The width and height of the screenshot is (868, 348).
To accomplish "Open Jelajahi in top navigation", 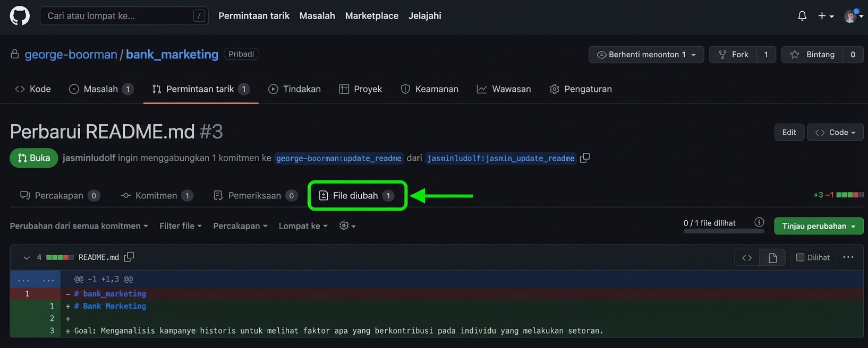I will (424, 16).
